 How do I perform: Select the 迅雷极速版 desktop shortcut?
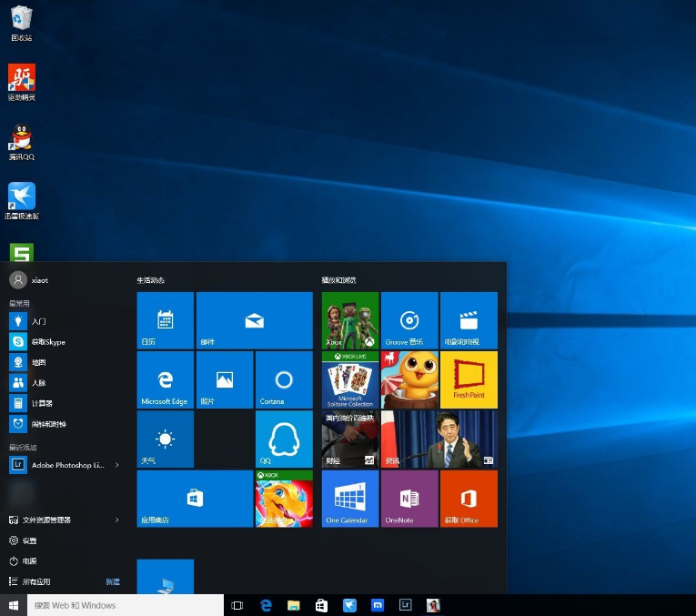click(x=21, y=201)
